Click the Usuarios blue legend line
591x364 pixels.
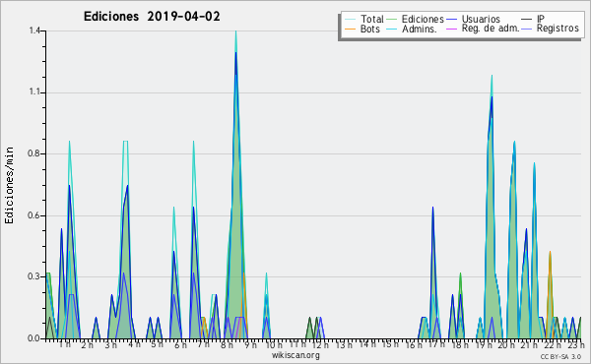pos(451,20)
